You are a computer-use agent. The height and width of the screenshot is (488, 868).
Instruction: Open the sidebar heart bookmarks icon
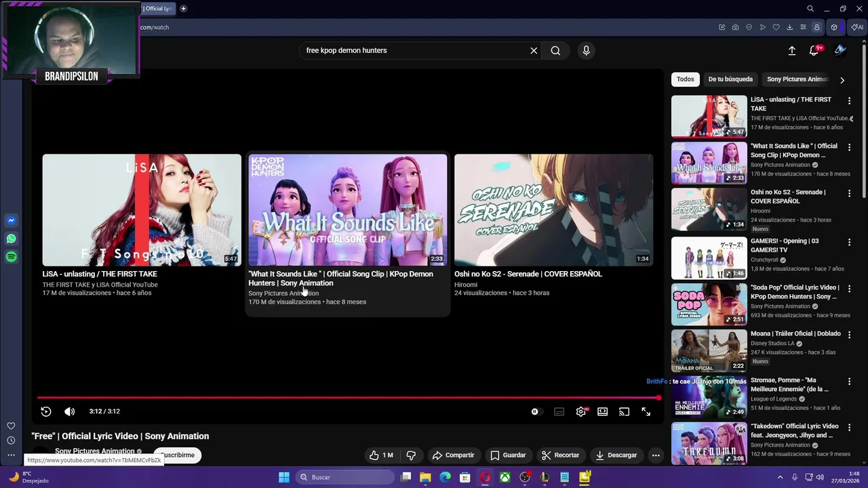point(11,426)
